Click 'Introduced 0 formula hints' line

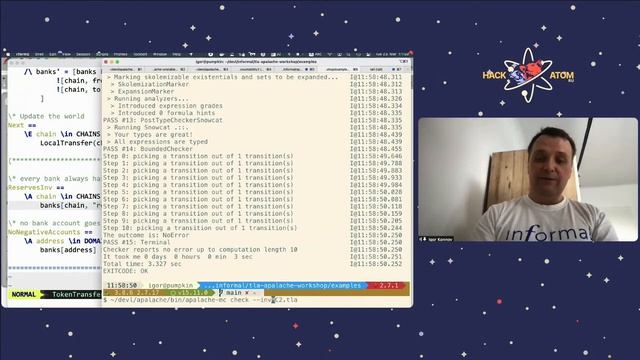tap(163, 113)
